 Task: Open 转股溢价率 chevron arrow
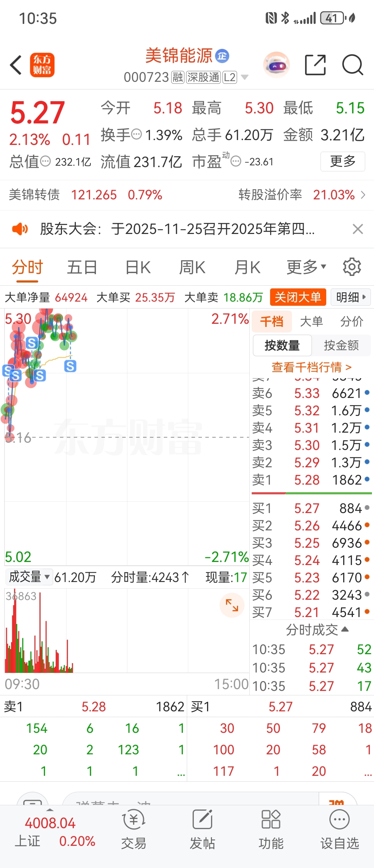[x=363, y=195]
